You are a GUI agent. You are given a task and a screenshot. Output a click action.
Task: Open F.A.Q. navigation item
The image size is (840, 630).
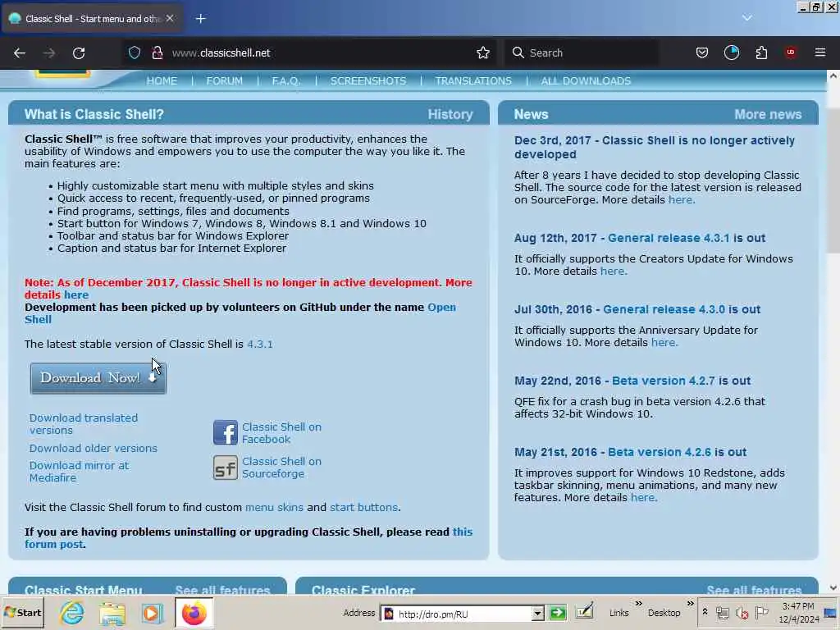tap(286, 81)
